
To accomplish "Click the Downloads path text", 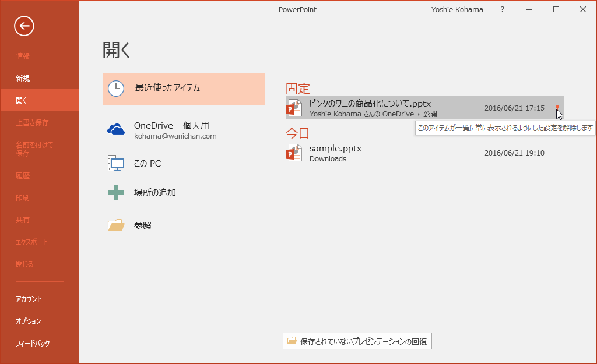I will [328, 159].
